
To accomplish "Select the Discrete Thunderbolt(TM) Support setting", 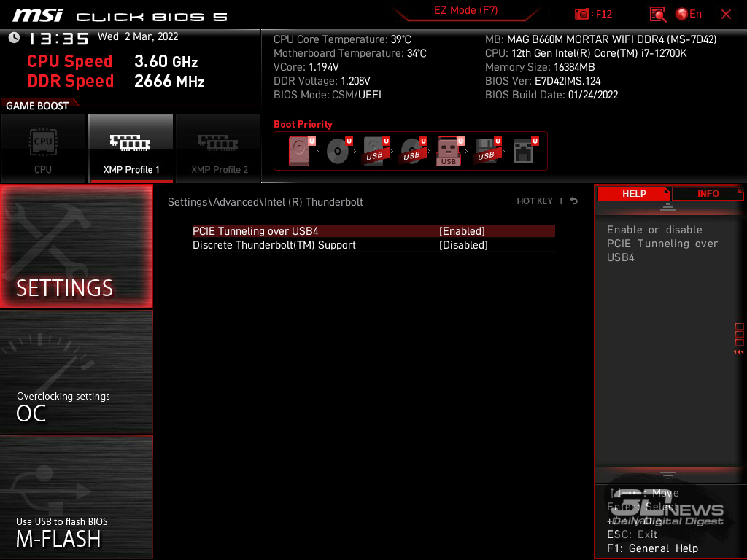I will tap(373, 245).
